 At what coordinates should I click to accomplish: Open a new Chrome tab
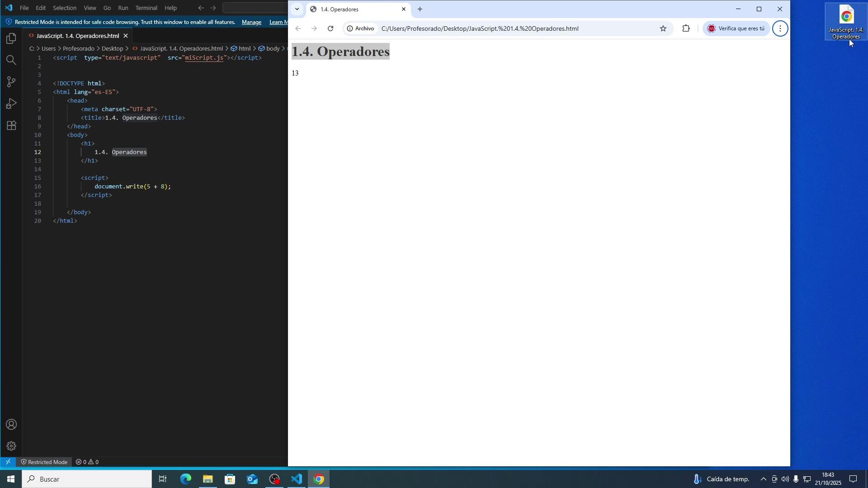[420, 9]
